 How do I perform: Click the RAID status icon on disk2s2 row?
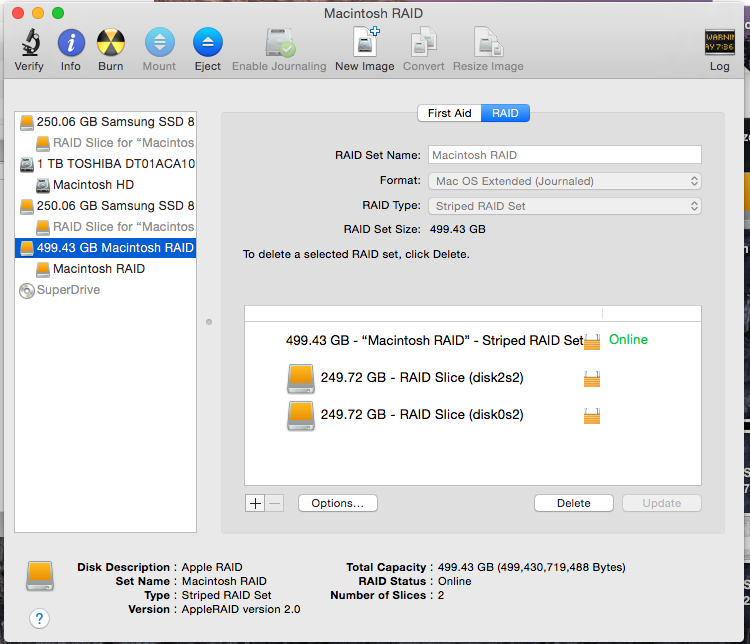coord(592,379)
